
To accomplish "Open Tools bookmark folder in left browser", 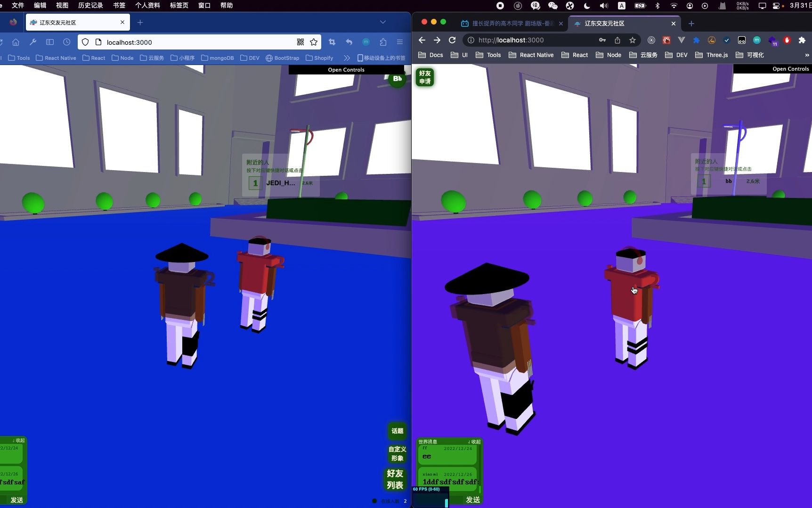I will pyautogui.click(x=19, y=58).
